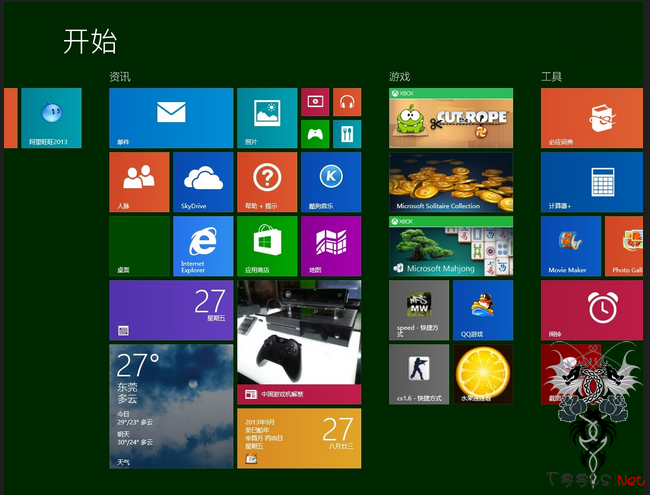Open the 计算器+ calculator tile

[x=592, y=182]
